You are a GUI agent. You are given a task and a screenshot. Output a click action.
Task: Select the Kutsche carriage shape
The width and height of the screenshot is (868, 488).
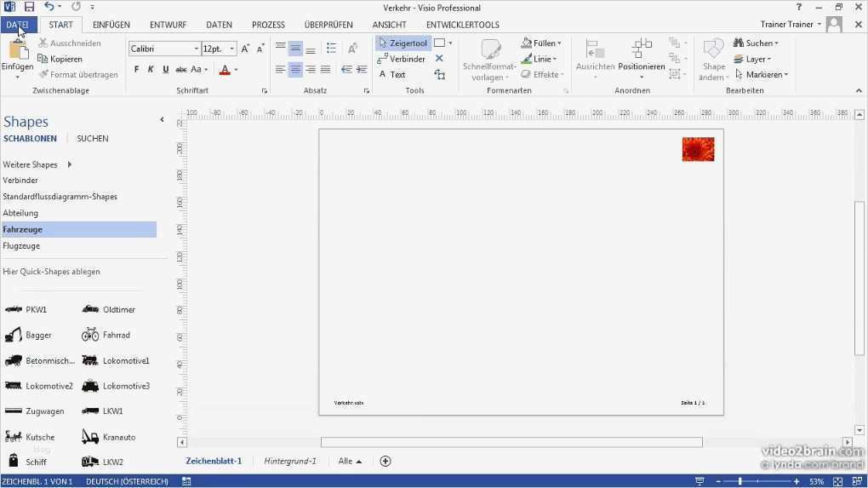click(x=29, y=437)
